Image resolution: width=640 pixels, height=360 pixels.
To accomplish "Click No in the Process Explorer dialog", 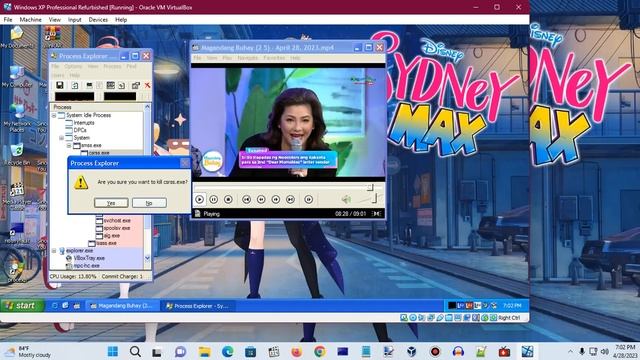I will [149, 203].
